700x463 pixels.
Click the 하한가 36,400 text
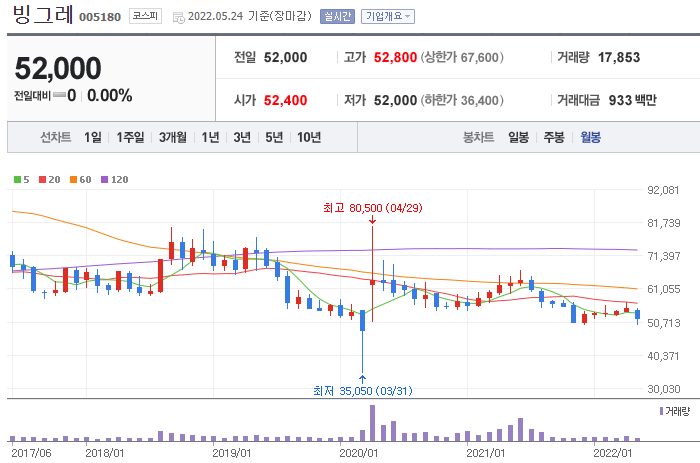click(462, 100)
